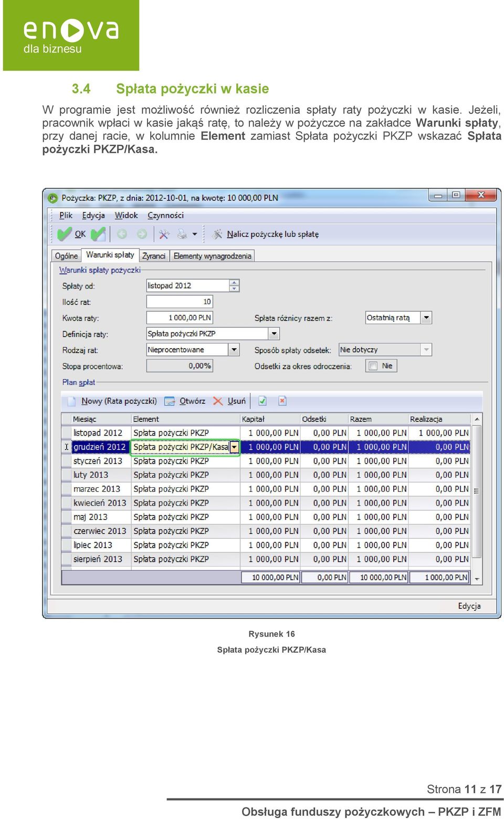Click the green forward arrow icon
Image resolution: width=504 pixels, height=819 pixels.
coord(142,234)
